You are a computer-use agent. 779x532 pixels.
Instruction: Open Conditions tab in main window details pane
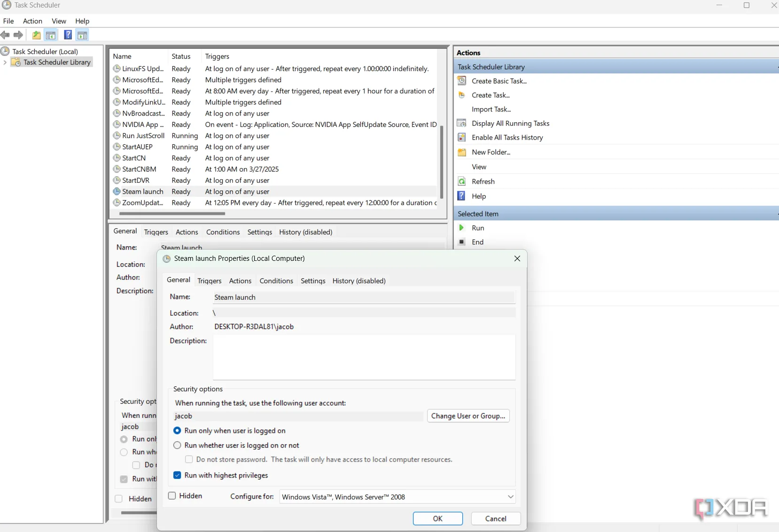[x=223, y=232]
